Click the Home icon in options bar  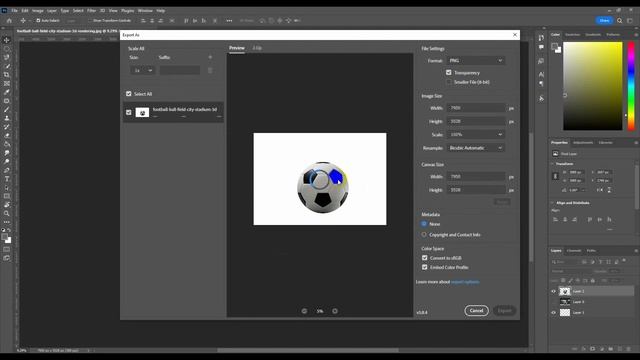coord(9,20)
